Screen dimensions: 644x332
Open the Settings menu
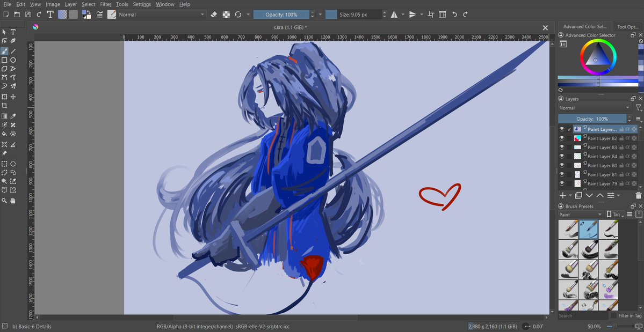point(142,4)
